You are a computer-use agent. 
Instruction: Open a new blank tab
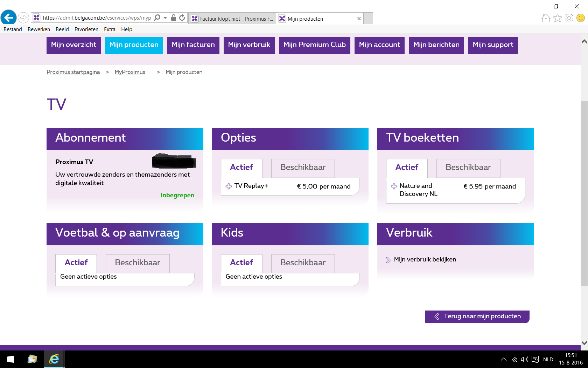click(368, 18)
